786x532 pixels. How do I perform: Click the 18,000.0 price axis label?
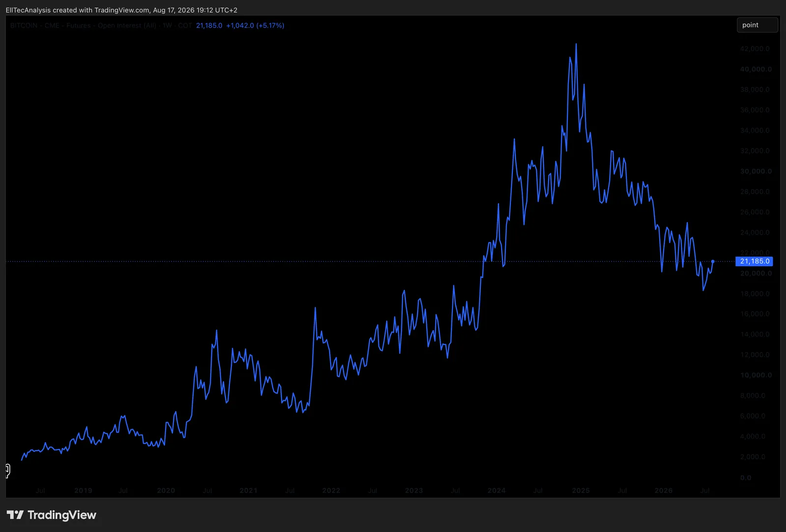click(x=755, y=294)
